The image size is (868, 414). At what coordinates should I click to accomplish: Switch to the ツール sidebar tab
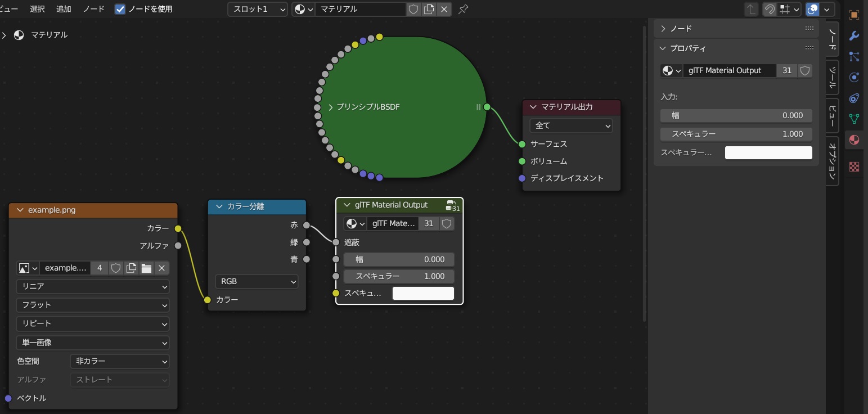[833, 78]
